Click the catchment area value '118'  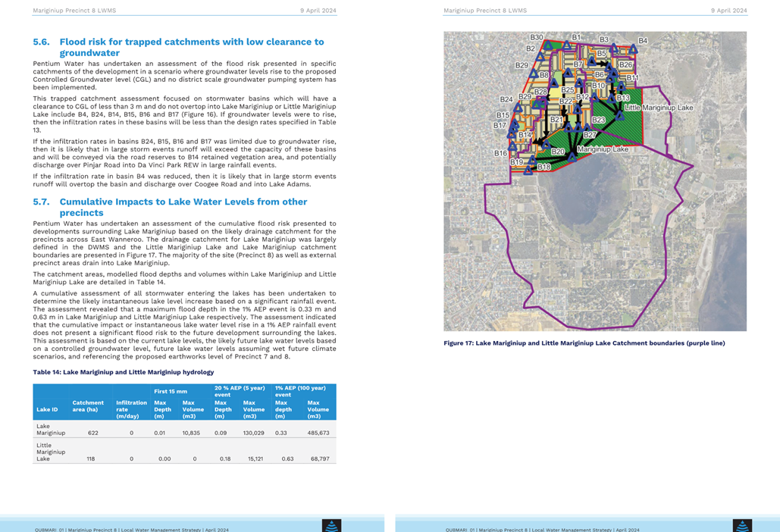pos(90,459)
